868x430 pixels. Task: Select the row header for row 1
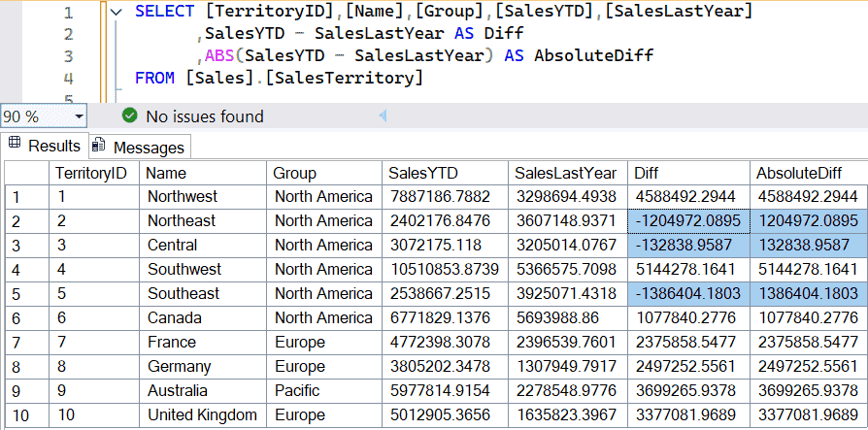[26, 196]
